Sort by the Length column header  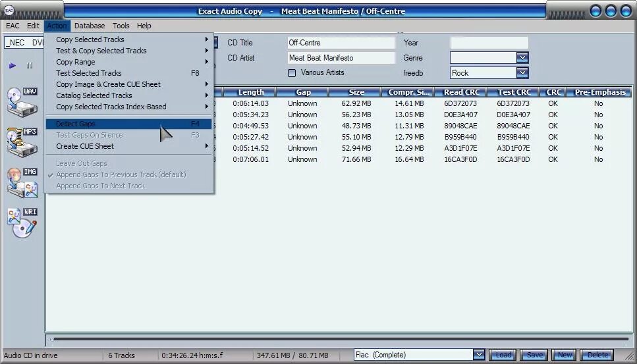click(250, 92)
